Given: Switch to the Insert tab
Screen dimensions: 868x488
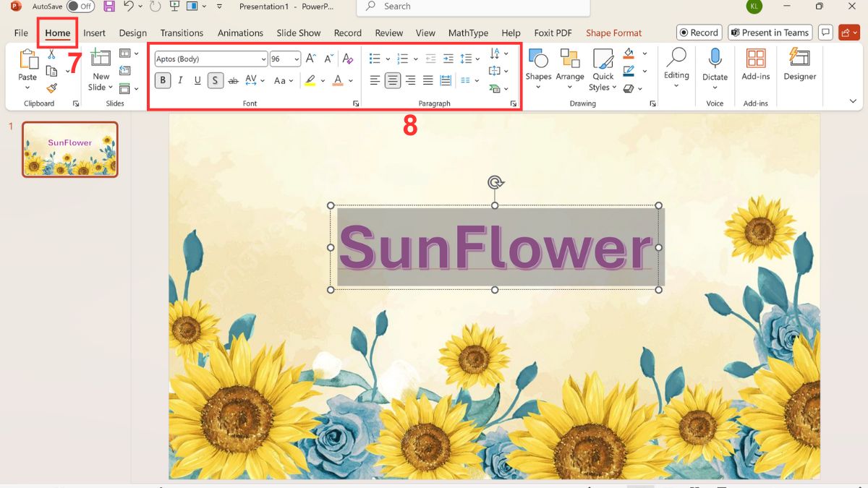Looking at the screenshot, I should click(x=94, y=33).
